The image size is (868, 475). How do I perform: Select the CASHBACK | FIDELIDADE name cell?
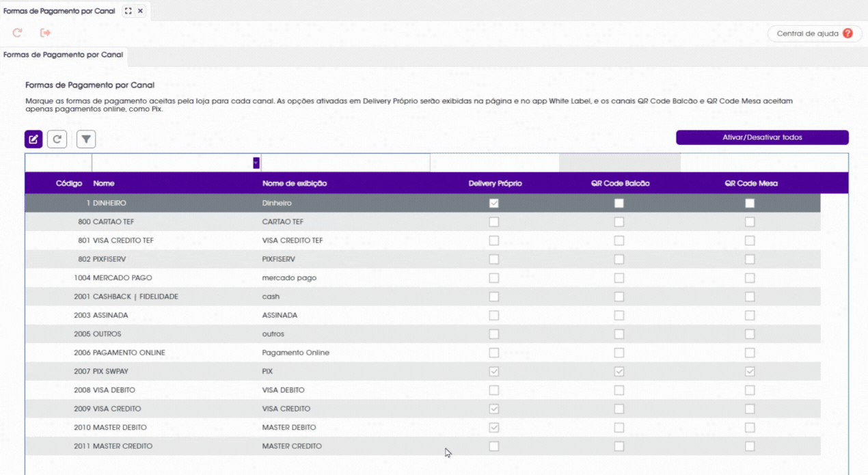pyautogui.click(x=135, y=297)
